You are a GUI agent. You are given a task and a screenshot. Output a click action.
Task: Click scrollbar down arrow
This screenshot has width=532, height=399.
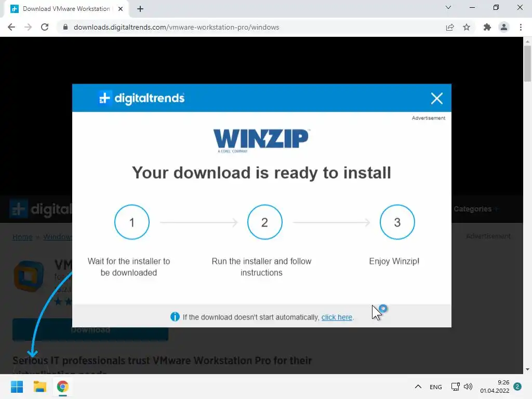click(x=527, y=369)
